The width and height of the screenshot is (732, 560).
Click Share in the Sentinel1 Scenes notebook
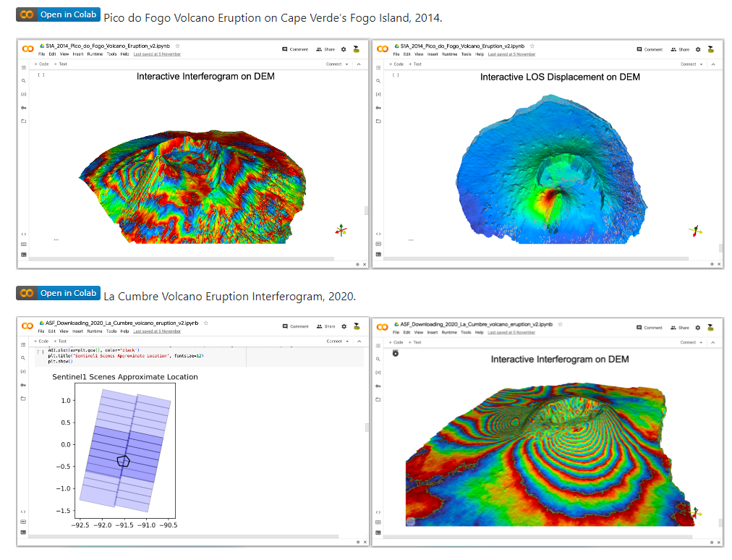(x=325, y=327)
